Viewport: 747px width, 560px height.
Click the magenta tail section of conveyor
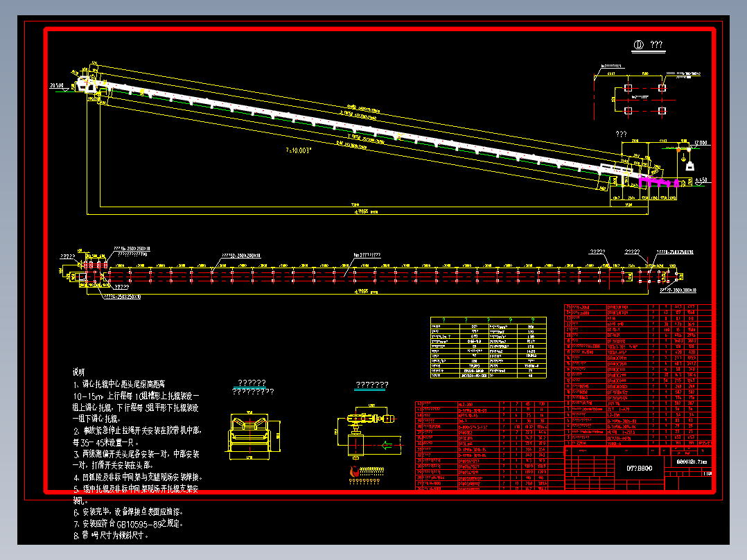click(660, 182)
